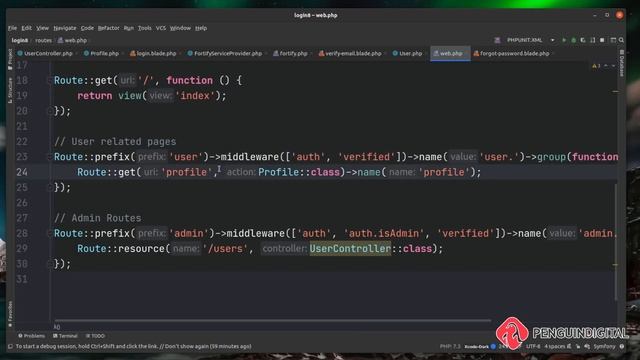Click the debug session hint message in status bar

133,347
